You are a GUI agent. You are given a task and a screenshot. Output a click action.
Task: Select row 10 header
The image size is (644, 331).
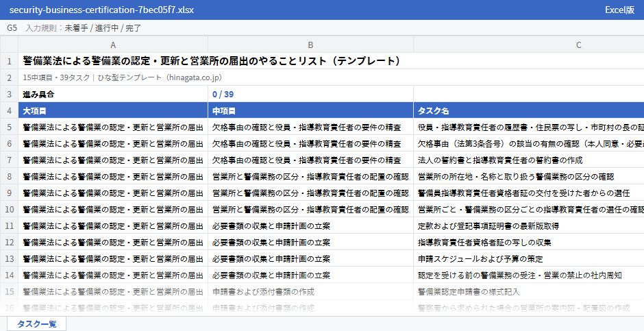9,209
